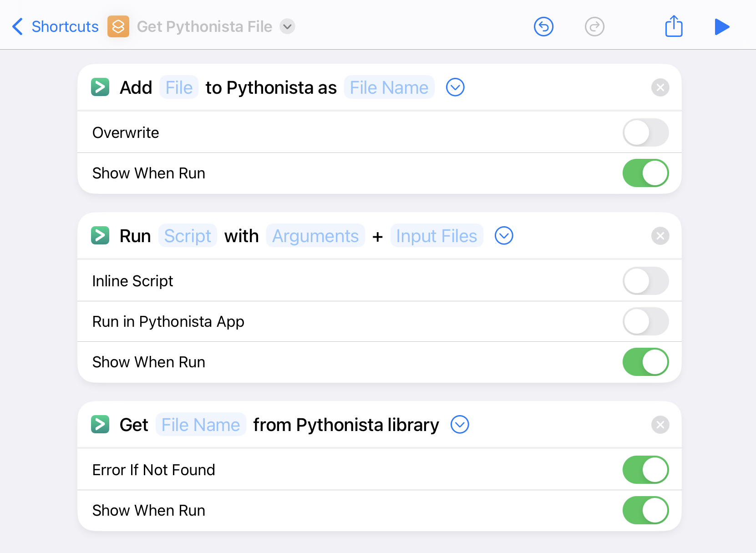This screenshot has height=553, width=756.
Task: Disable Error If Not Found
Action: point(645,470)
